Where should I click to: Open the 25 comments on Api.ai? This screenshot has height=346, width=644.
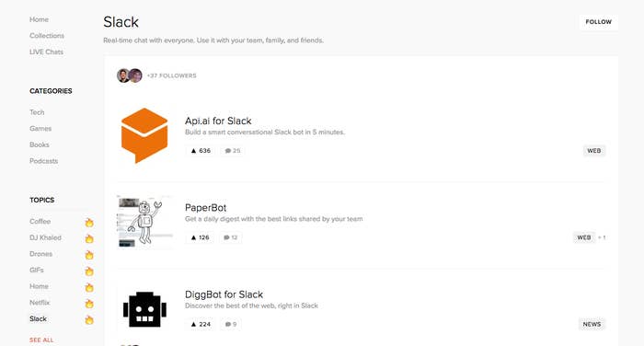coord(233,151)
